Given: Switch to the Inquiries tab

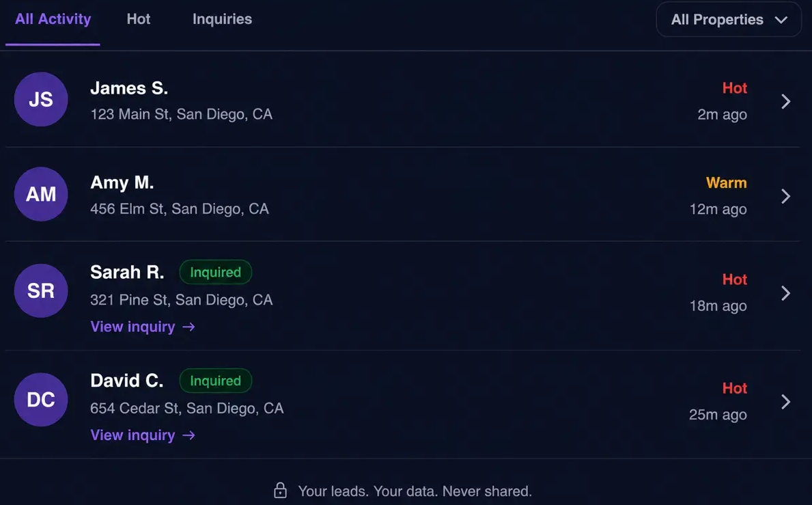Looking at the screenshot, I should 222,19.
